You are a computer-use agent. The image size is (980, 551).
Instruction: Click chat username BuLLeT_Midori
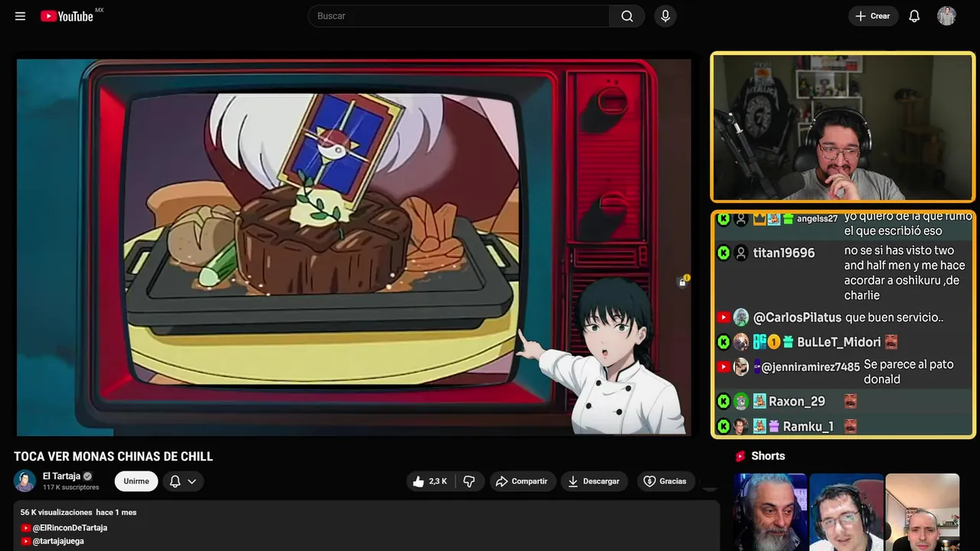point(838,342)
